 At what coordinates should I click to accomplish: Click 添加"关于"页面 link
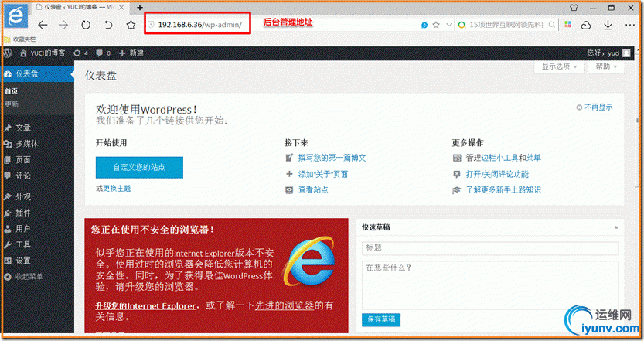(323, 174)
